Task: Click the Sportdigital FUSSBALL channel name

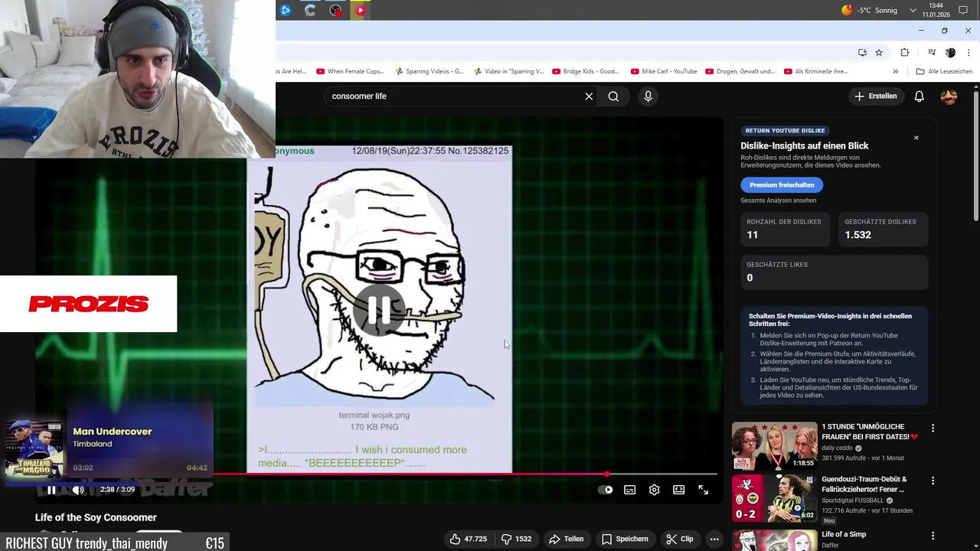Action: [853, 500]
